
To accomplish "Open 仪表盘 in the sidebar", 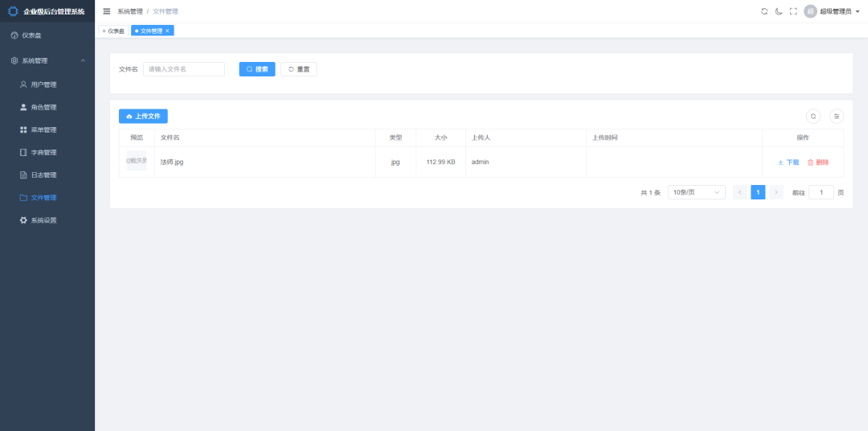I will click(47, 35).
